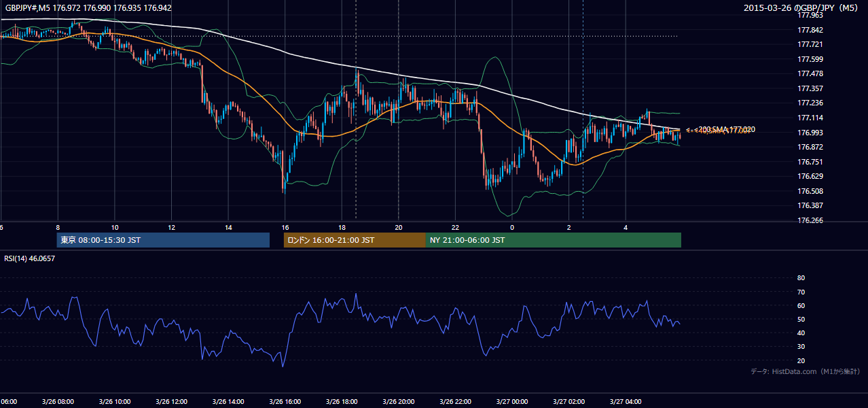Click the 3/26 14:00 bottom time label
Image resolution: width=868 pixels, height=408 pixels.
click(228, 402)
